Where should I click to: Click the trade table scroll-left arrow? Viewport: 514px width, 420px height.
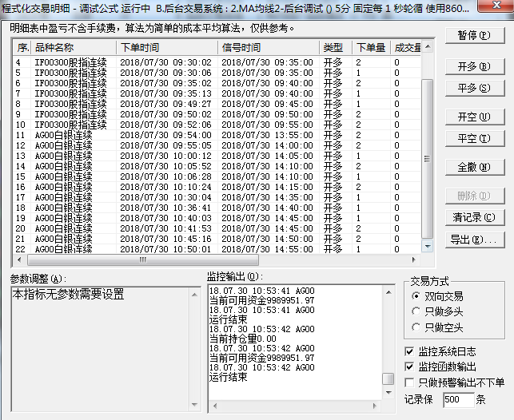[x=19, y=260]
